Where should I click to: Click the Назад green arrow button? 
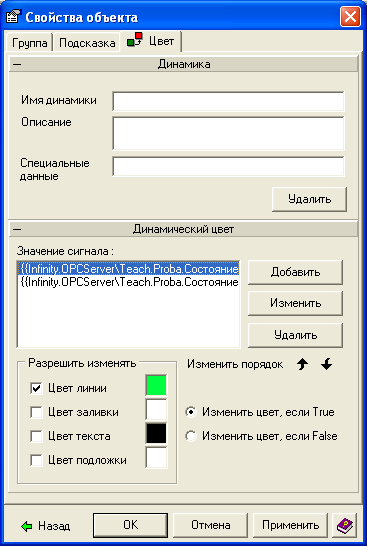(46, 526)
